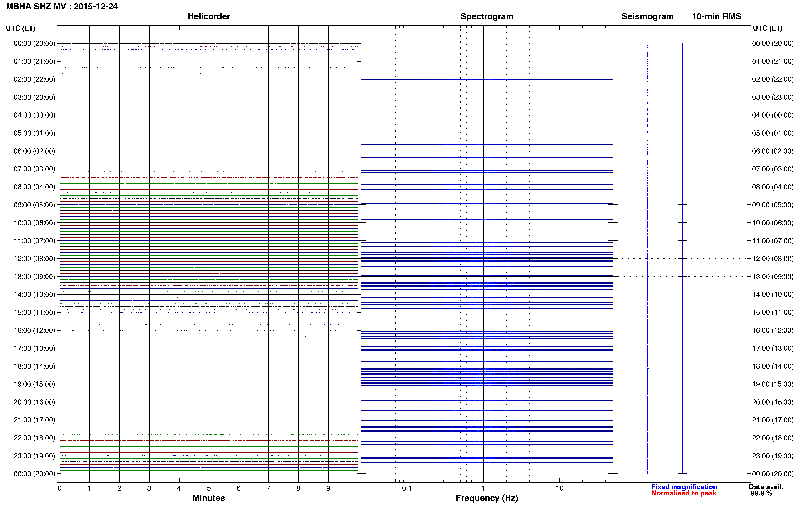
Task: Click right time label 22:00 (18:00)
Action: pos(773,438)
